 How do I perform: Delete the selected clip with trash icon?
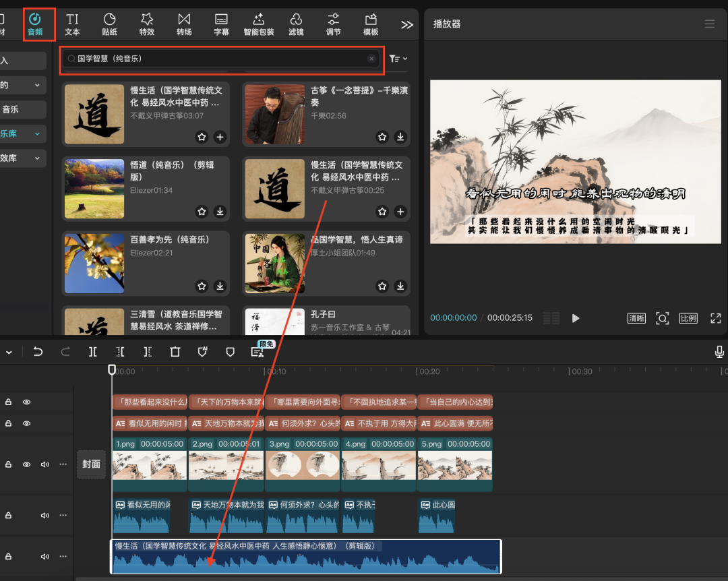[x=175, y=352]
